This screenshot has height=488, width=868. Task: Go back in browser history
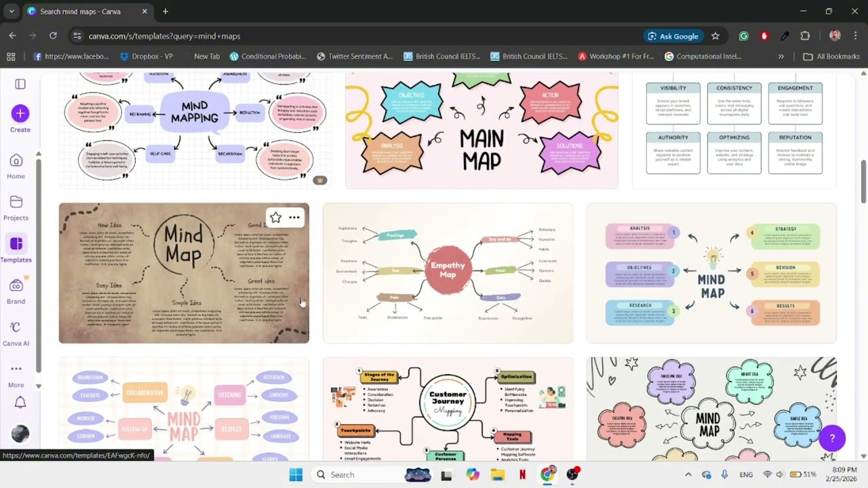coord(12,36)
